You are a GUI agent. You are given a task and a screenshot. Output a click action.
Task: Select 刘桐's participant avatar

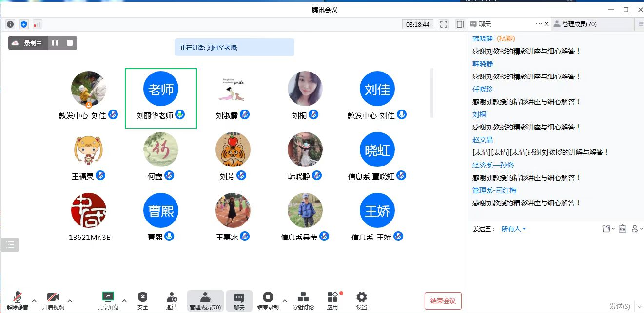coord(305,89)
